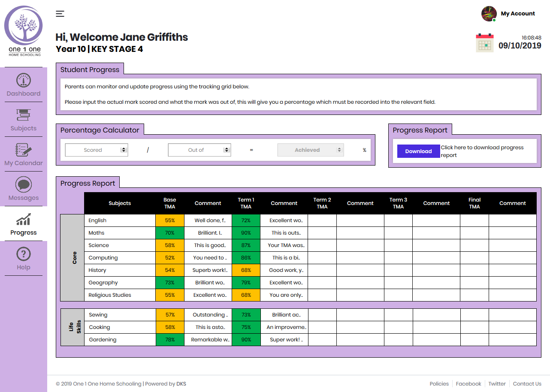Click the profile avatar picture
This screenshot has height=392, width=550.
point(489,14)
